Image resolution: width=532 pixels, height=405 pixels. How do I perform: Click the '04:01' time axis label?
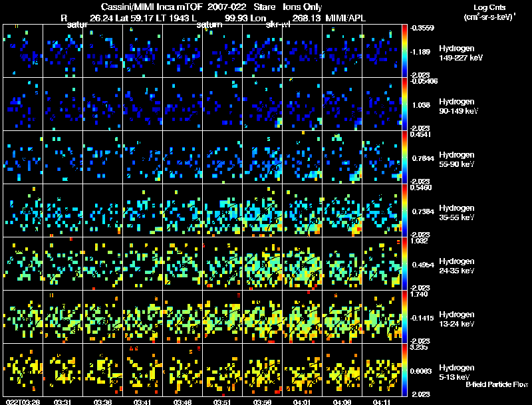tap(302, 402)
